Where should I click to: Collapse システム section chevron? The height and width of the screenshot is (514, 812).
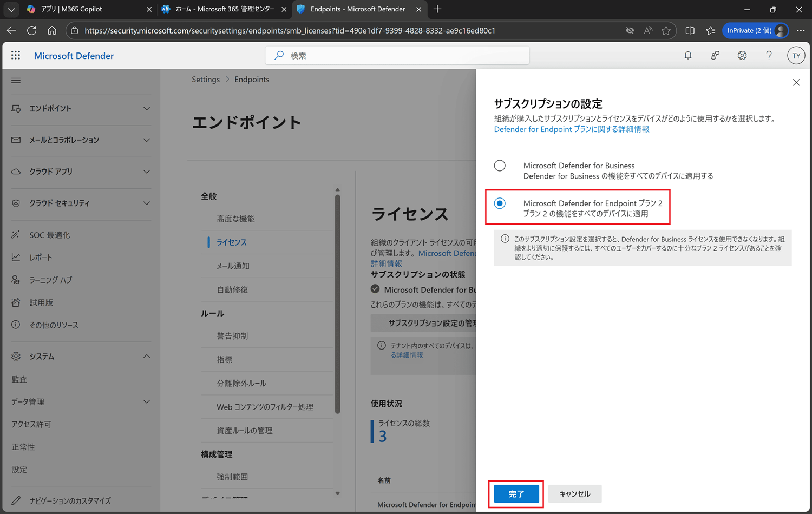(x=147, y=356)
